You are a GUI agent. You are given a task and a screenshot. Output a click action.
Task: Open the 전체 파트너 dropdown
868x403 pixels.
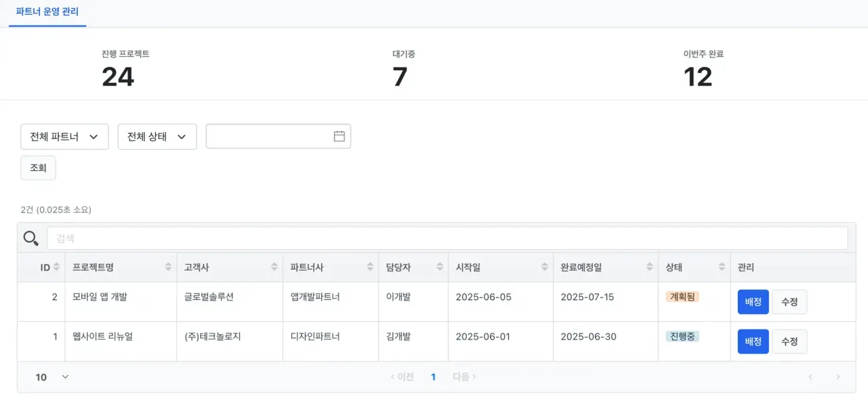coord(65,136)
